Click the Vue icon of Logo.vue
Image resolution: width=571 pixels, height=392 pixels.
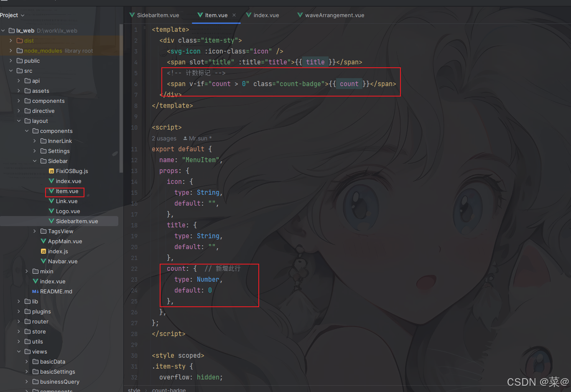[51, 211]
